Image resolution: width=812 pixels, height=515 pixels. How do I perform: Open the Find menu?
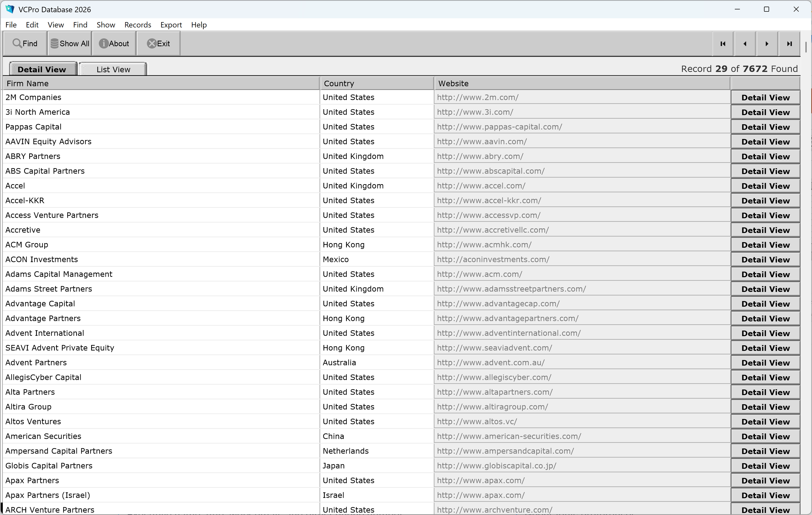tap(80, 25)
